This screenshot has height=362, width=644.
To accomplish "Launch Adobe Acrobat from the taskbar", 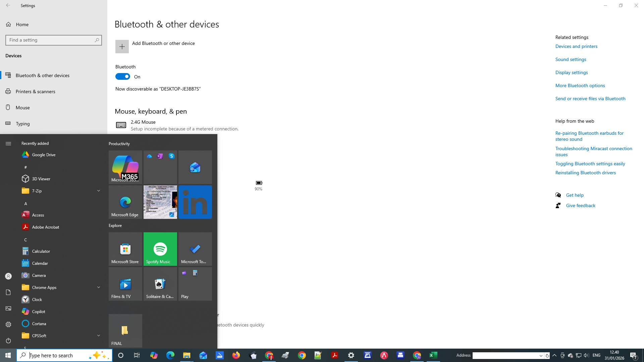I will tap(334, 355).
